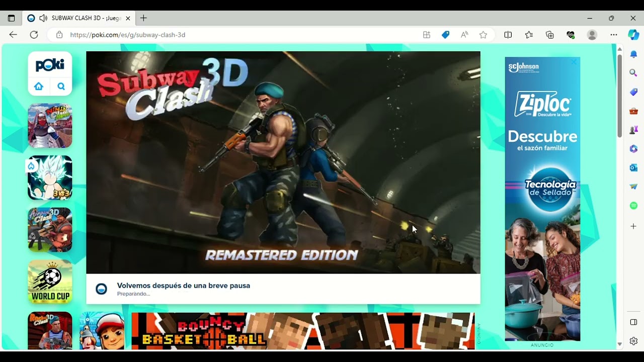
Task: Open Browser essentials heart icon
Action: point(571,35)
